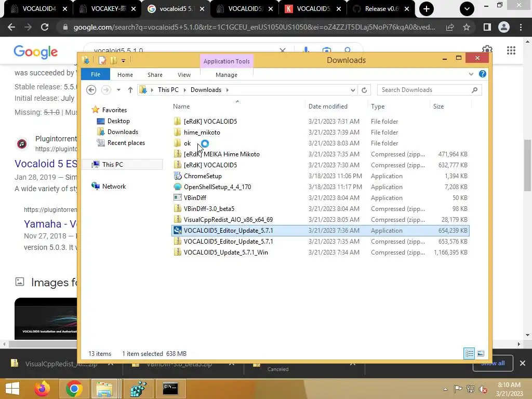Select Desktop in Favorites
The image size is (532, 399).
(x=118, y=121)
